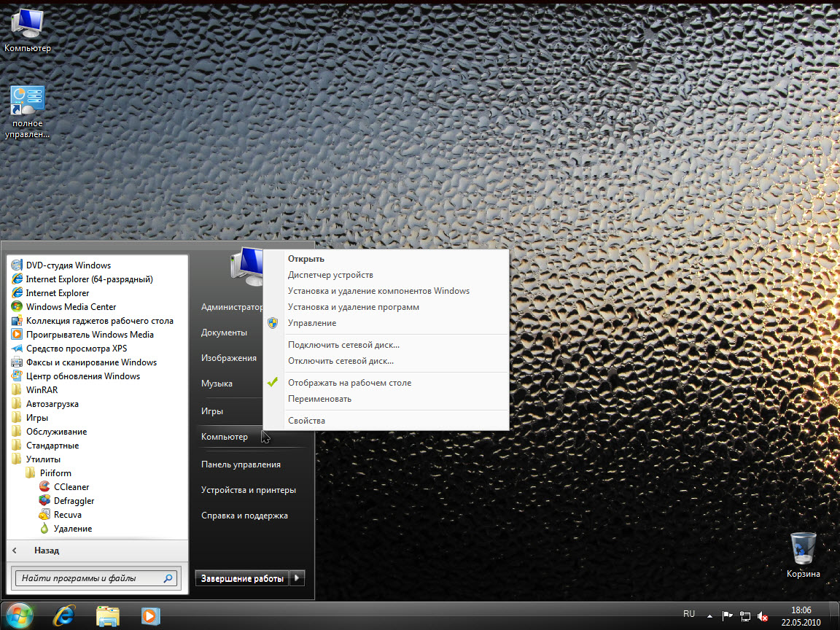Click the volume icon in system tray
The height and width of the screenshot is (630, 840).
(x=763, y=616)
